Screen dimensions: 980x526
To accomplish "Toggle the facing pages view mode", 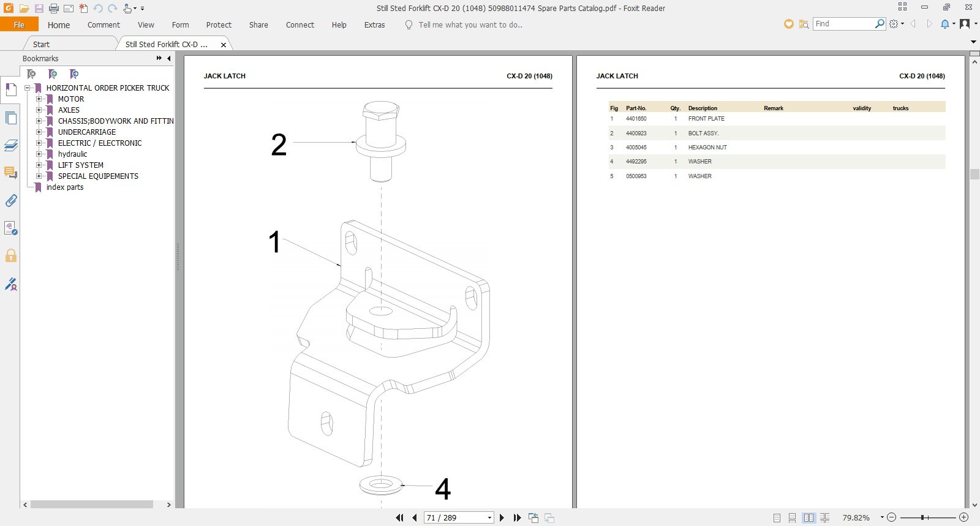I will point(809,517).
